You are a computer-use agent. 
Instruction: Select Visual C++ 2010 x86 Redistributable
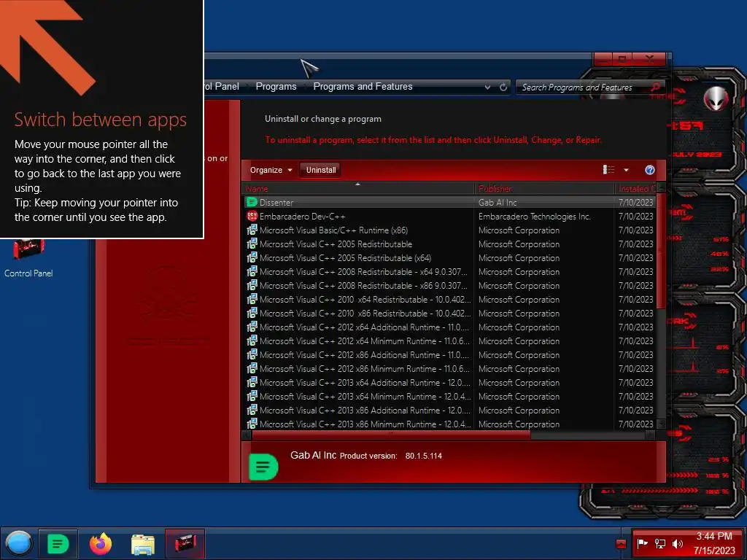pyautogui.click(x=449, y=313)
